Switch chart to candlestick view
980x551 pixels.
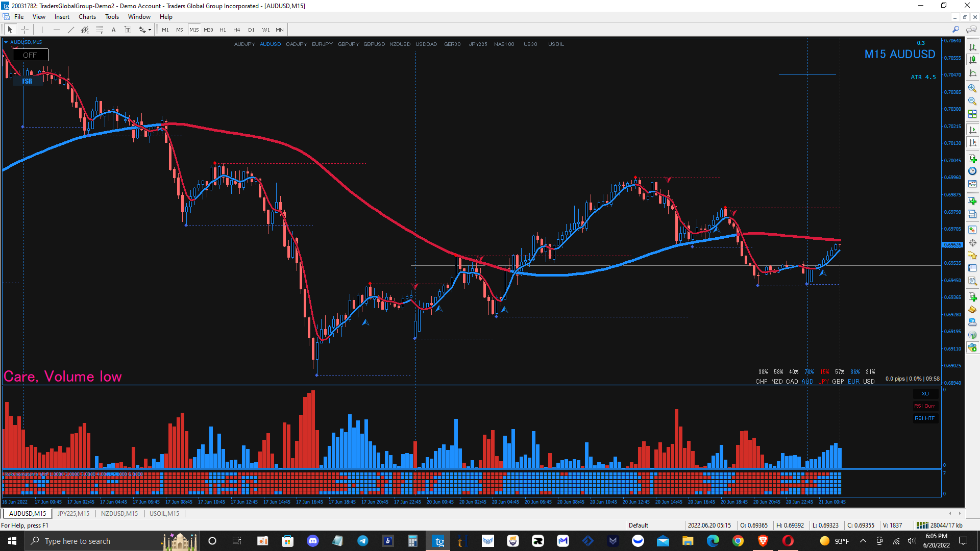pos(972,60)
